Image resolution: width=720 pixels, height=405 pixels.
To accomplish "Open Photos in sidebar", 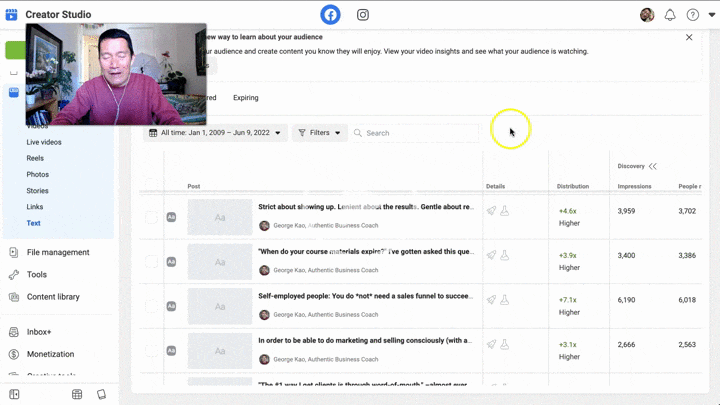I will (x=38, y=174).
